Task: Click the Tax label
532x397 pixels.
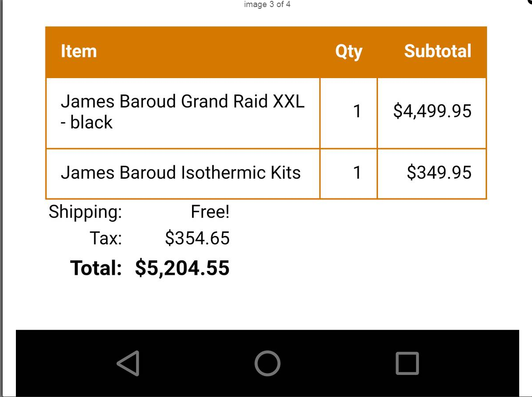Action: click(x=106, y=238)
